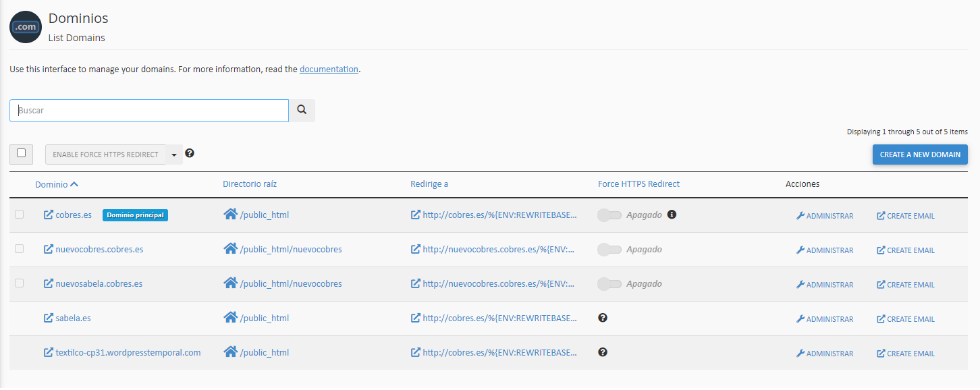Click the magnifying glass search button
The height and width of the screenshot is (390, 980).
[x=302, y=111]
